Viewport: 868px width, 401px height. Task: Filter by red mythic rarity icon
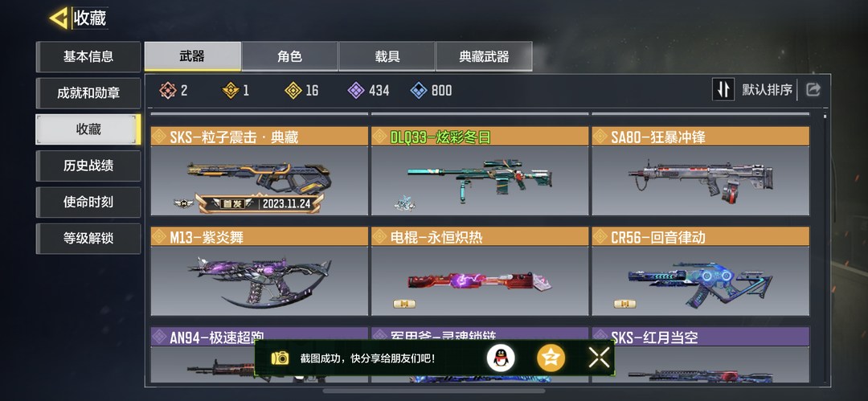167,90
